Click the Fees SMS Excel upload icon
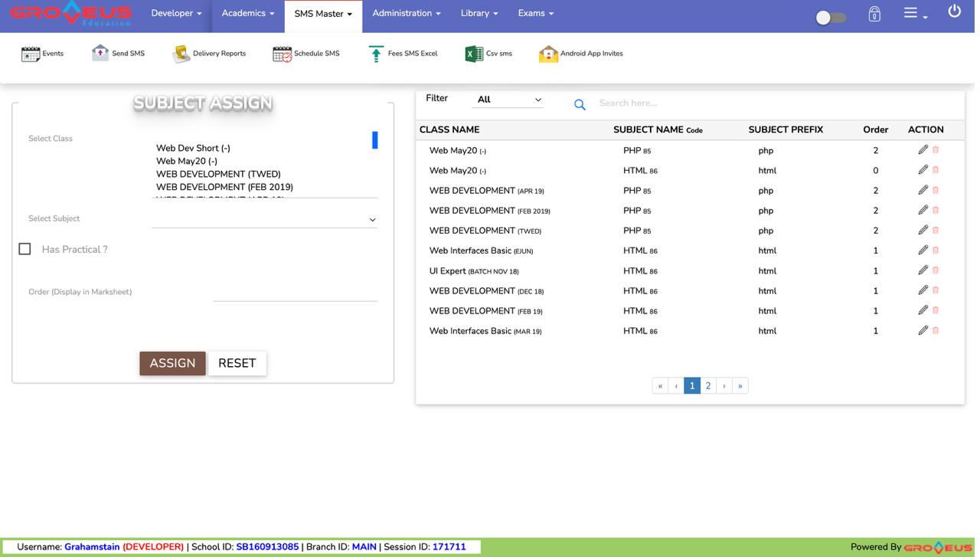Screen dimensions: 980x557 pyautogui.click(x=376, y=54)
